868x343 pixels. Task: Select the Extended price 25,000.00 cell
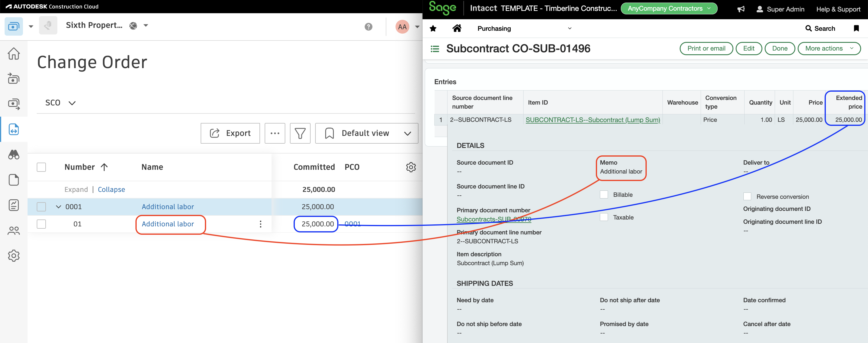(848, 120)
